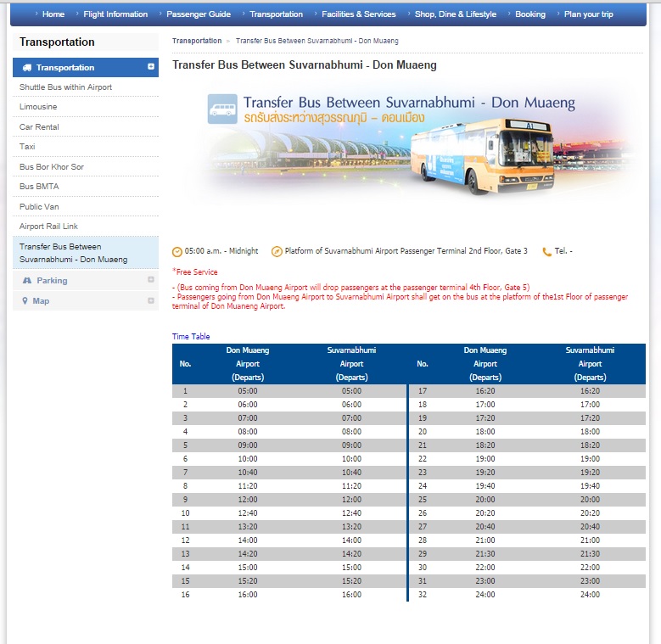The height and width of the screenshot is (644, 661).
Task: Click the row 32 Suvarnabhumi 24:00 cell
Action: point(590,594)
